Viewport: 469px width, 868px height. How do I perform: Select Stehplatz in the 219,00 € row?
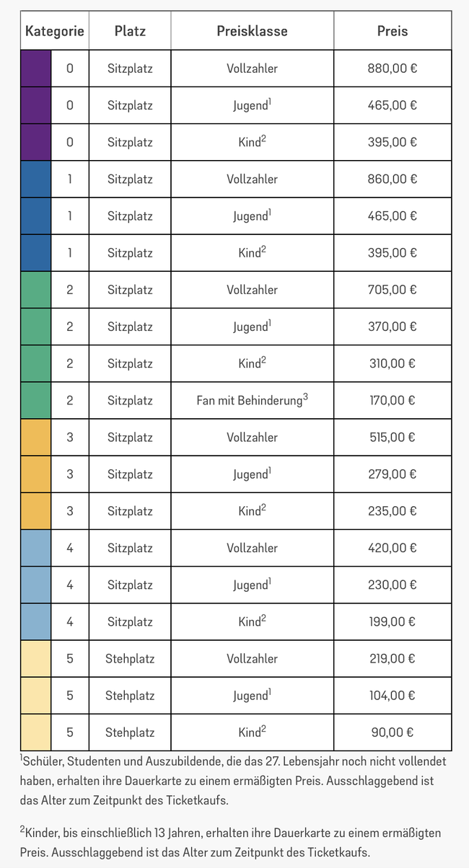tap(130, 658)
